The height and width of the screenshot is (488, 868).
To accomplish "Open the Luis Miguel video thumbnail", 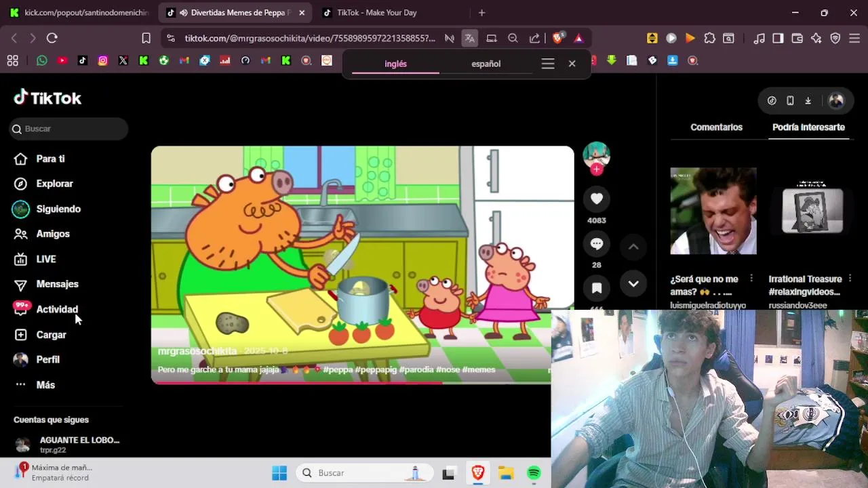I will (x=713, y=211).
